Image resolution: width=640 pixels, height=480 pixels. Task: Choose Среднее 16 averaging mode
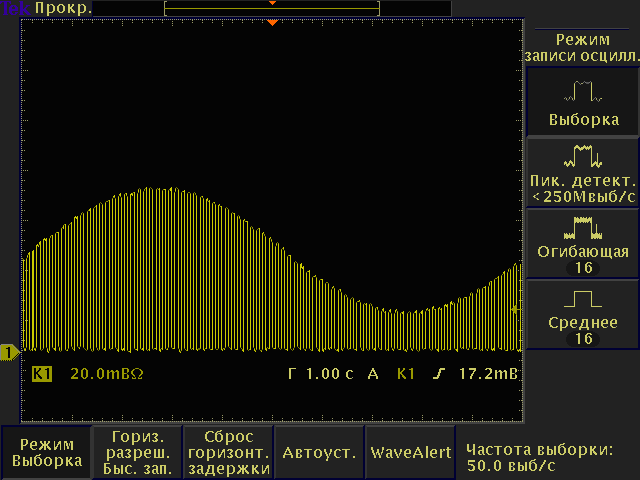(582, 331)
